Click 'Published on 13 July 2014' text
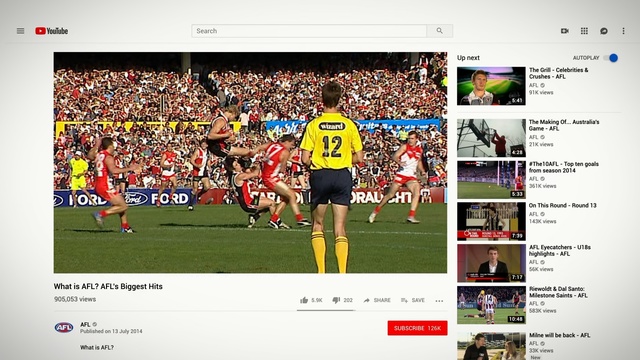 click(111, 331)
